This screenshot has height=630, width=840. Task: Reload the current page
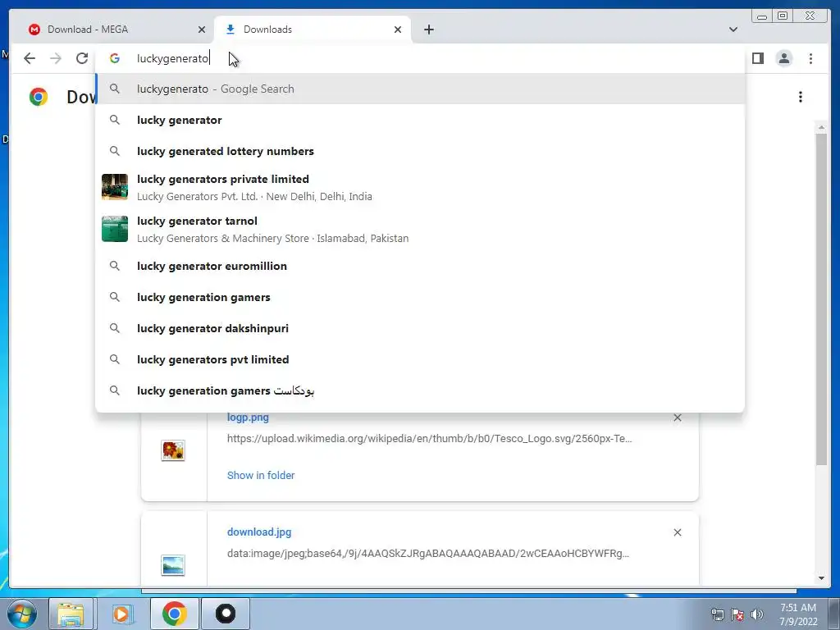tap(82, 58)
